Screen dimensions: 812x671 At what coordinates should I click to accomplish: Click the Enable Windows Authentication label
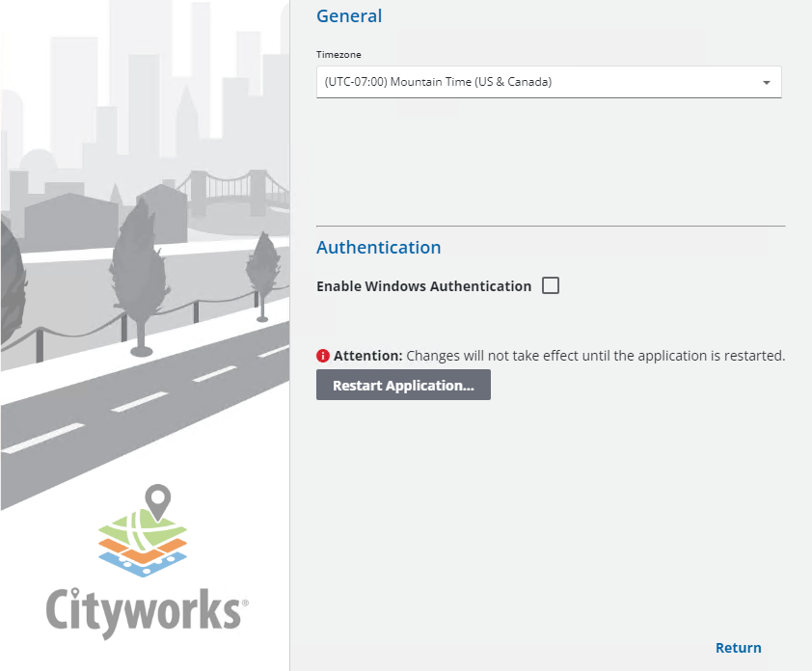coord(423,286)
